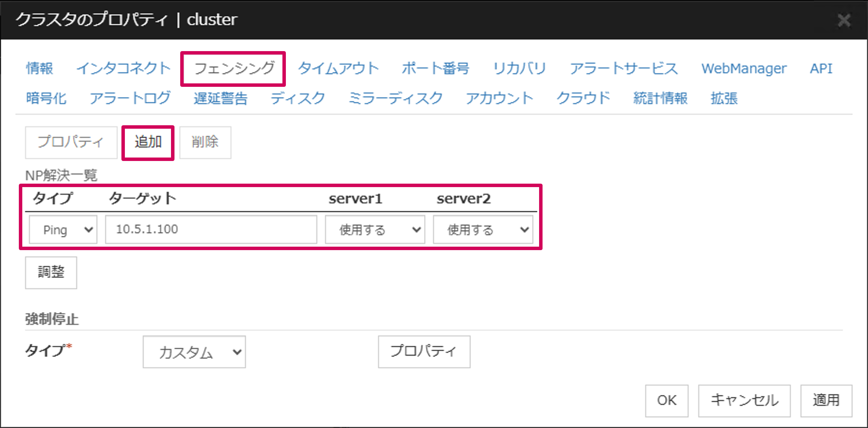Click the キャンセル button
This screenshot has height=428, width=868.
pyautogui.click(x=744, y=400)
